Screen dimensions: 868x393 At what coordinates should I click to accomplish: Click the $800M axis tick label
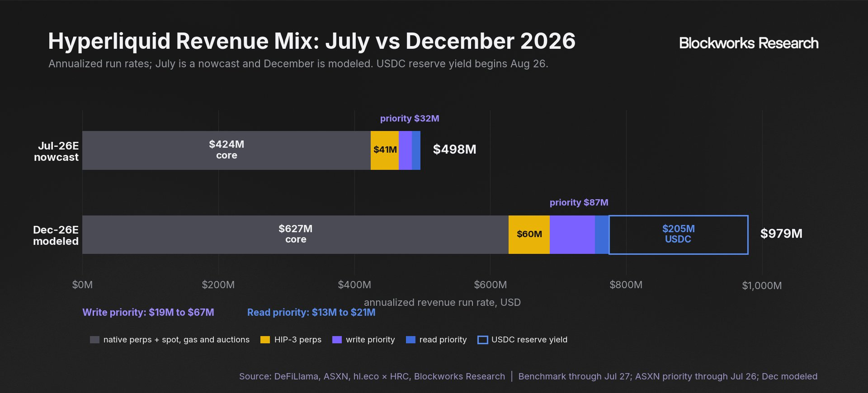pos(626,285)
